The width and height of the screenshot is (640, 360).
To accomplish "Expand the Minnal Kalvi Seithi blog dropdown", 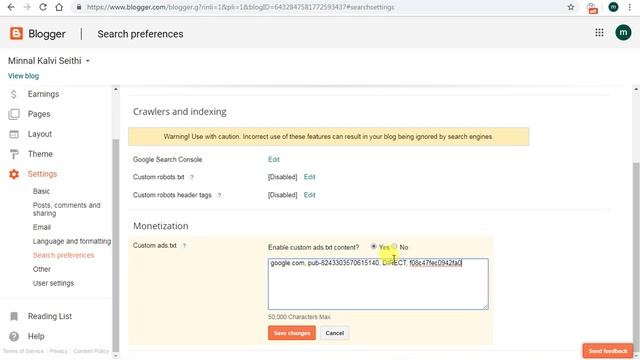I will [x=88, y=61].
